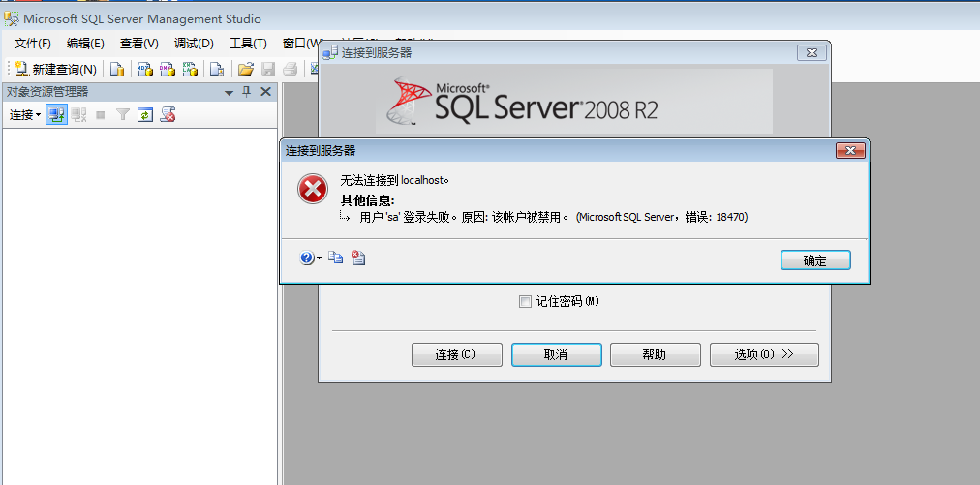Viewport: 980px width, 485px height.
Task: Click the 帮助 button
Action: pos(655,354)
